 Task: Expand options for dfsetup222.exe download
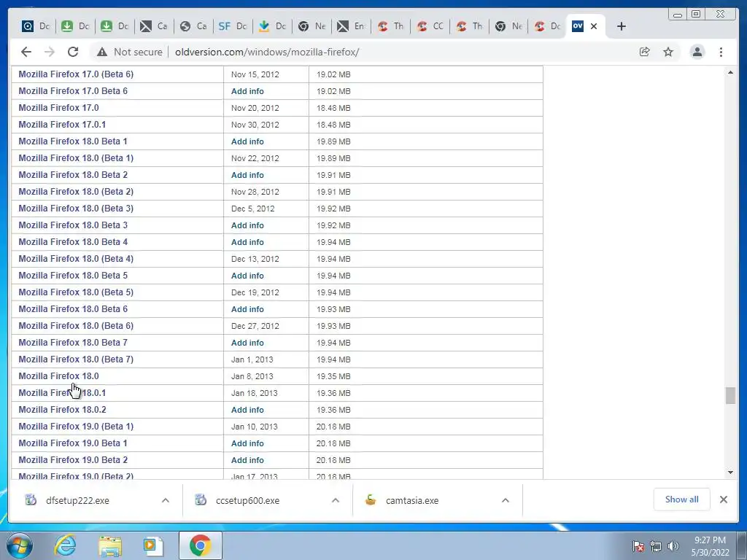166,500
